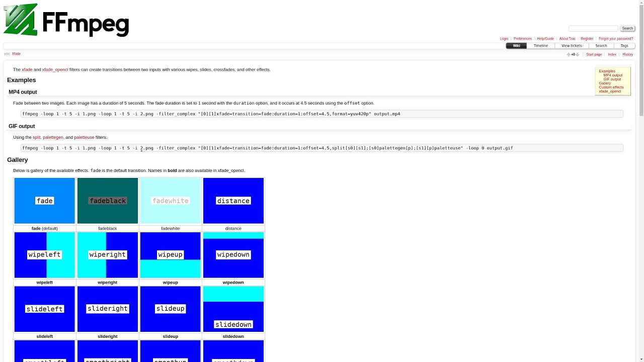Open the xfade filter link in intro sentence

[27, 70]
